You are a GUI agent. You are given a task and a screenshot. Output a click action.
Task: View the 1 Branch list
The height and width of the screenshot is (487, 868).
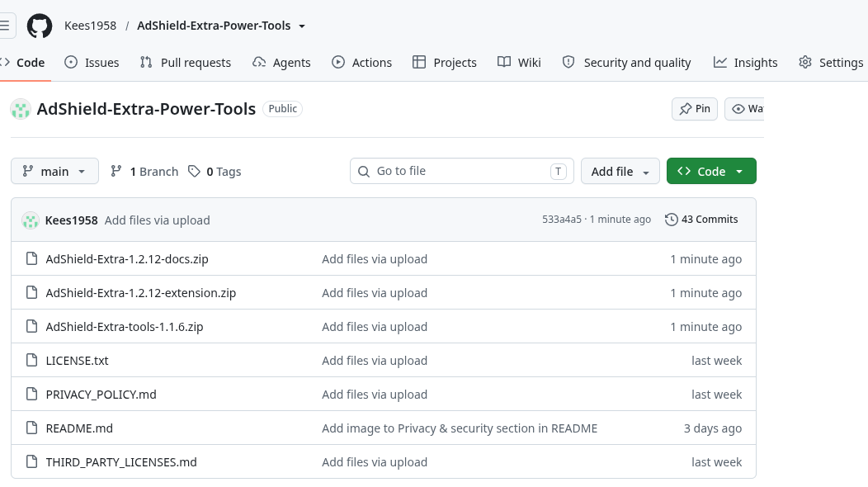[x=144, y=171]
